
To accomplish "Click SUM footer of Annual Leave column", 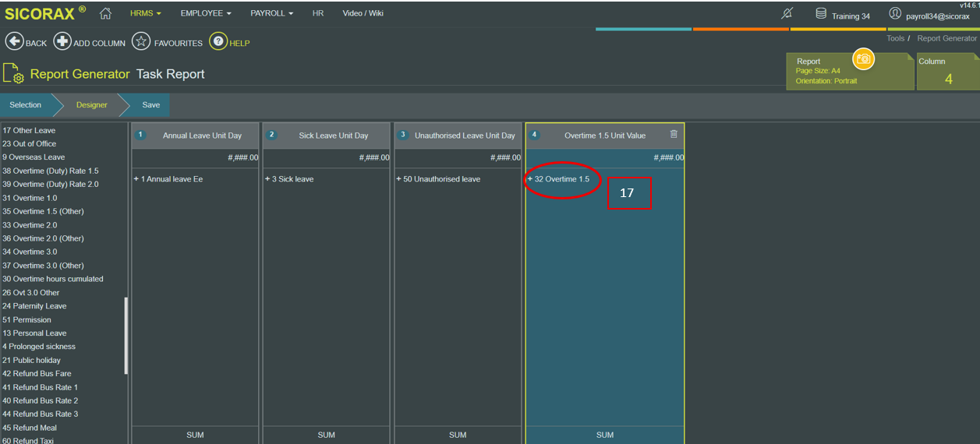I will pos(195,435).
